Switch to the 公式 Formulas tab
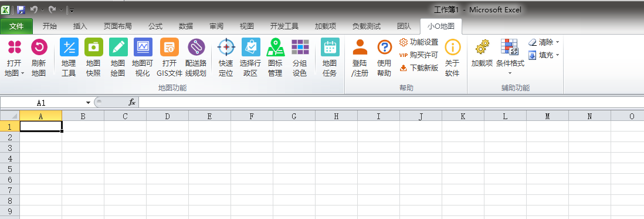 pos(155,26)
